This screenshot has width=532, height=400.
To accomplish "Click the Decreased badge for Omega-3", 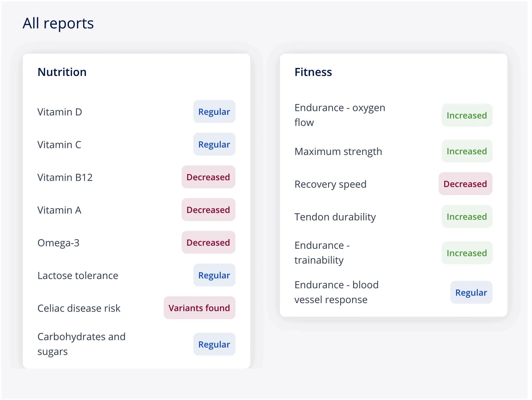I will click(x=208, y=242).
